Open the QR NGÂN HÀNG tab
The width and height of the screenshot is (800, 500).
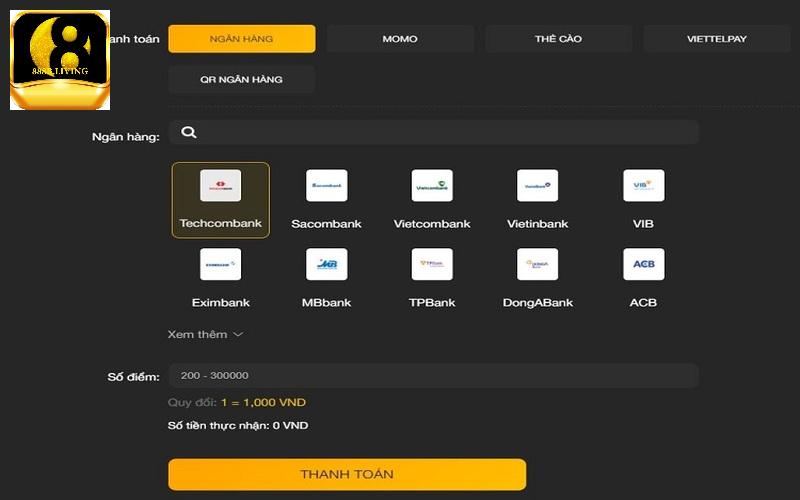coord(241,79)
